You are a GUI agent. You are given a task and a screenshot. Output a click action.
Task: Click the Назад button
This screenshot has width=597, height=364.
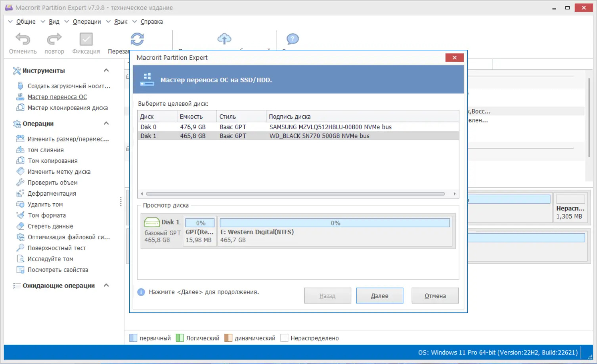[327, 296]
